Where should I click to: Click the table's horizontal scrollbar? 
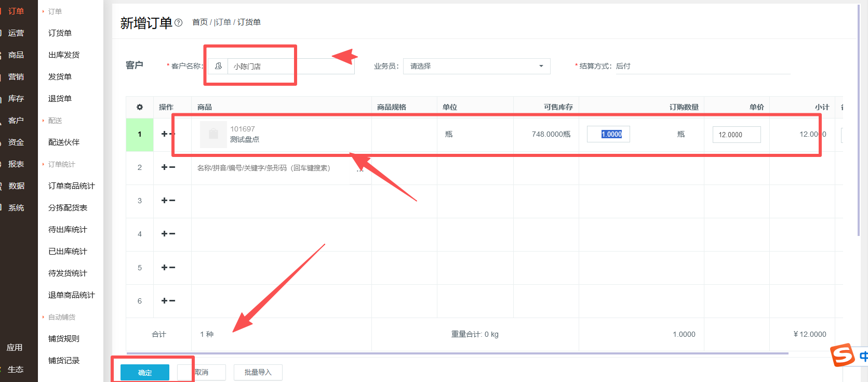tap(458, 353)
